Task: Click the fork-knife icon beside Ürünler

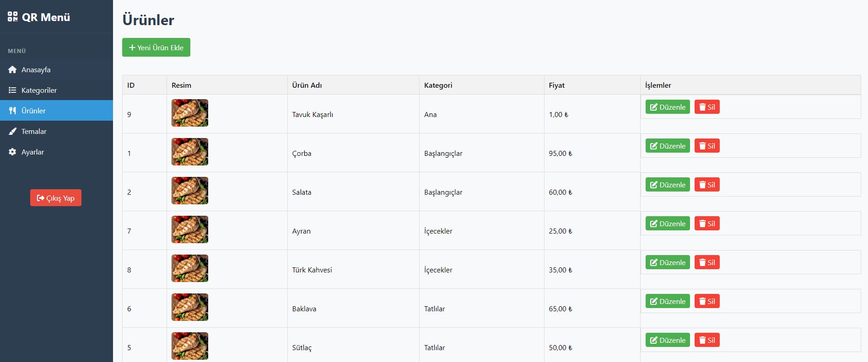Action: click(x=12, y=111)
